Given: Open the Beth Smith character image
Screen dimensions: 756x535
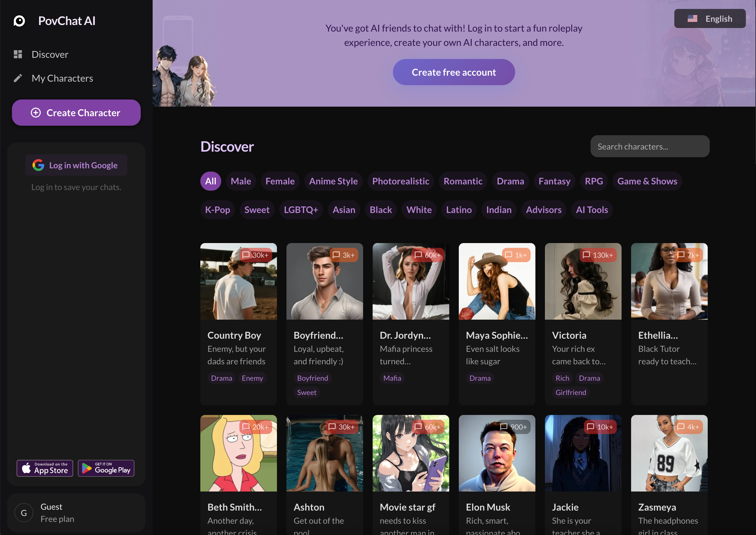Looking at the screenshot, I should pos(238,453).
